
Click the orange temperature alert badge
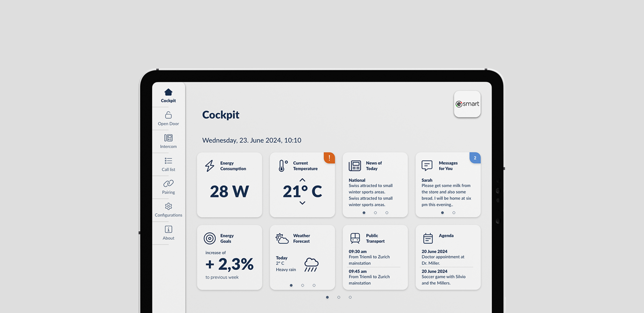(x=329, y=158)
